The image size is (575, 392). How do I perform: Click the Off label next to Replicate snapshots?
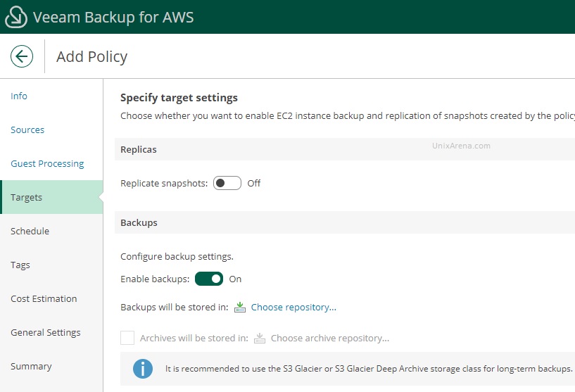254,183
